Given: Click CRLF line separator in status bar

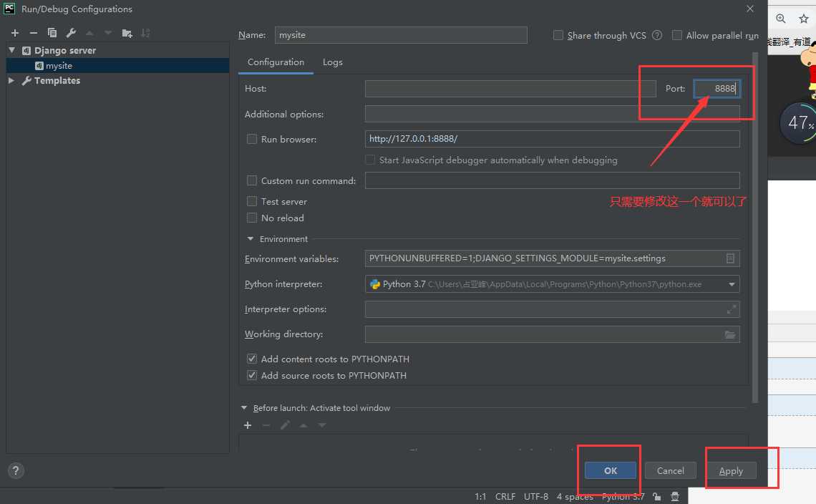Looking at the screenshot, I should click(505, 497).
